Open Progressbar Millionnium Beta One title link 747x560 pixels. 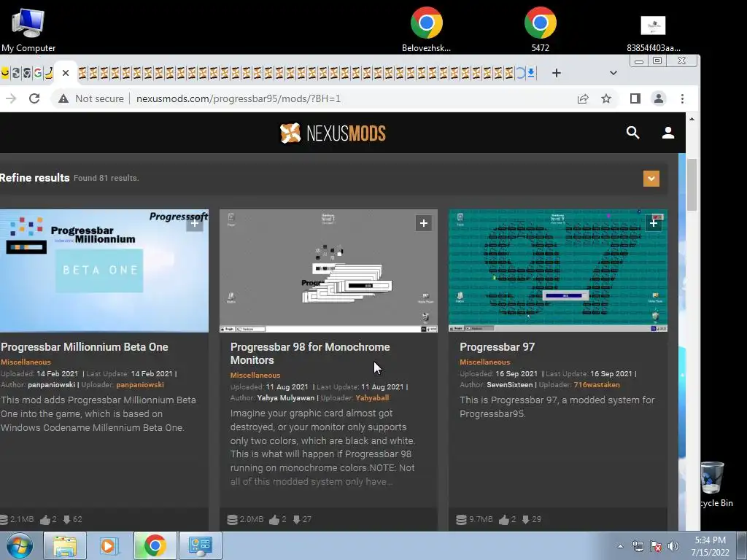click(85, 346)
